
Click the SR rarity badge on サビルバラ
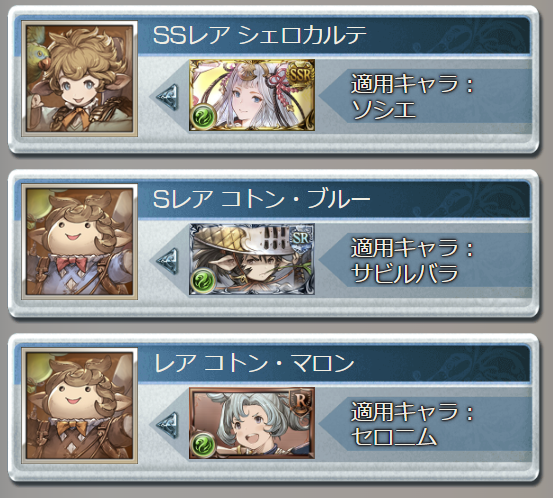(x=301, y=238)
